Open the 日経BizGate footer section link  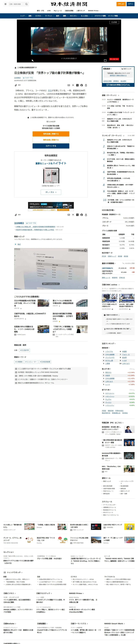point(10,623)
